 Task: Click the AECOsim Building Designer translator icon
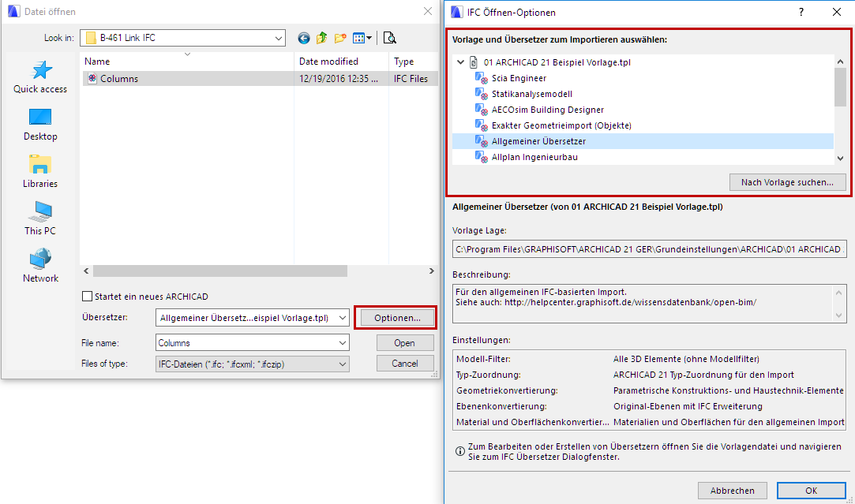[481, 110]
